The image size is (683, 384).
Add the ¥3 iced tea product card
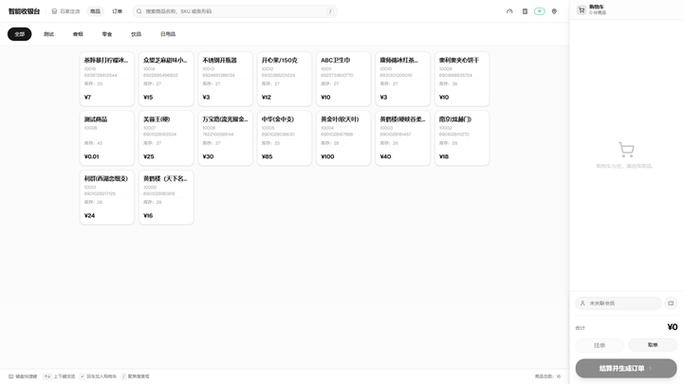pyautogui.click(x=402, y=79)
